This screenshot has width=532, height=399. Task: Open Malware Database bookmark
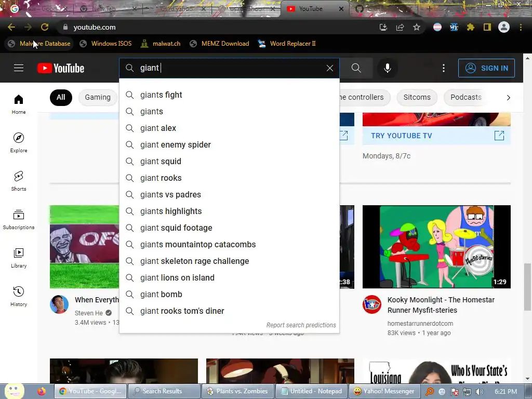[39, 44]
